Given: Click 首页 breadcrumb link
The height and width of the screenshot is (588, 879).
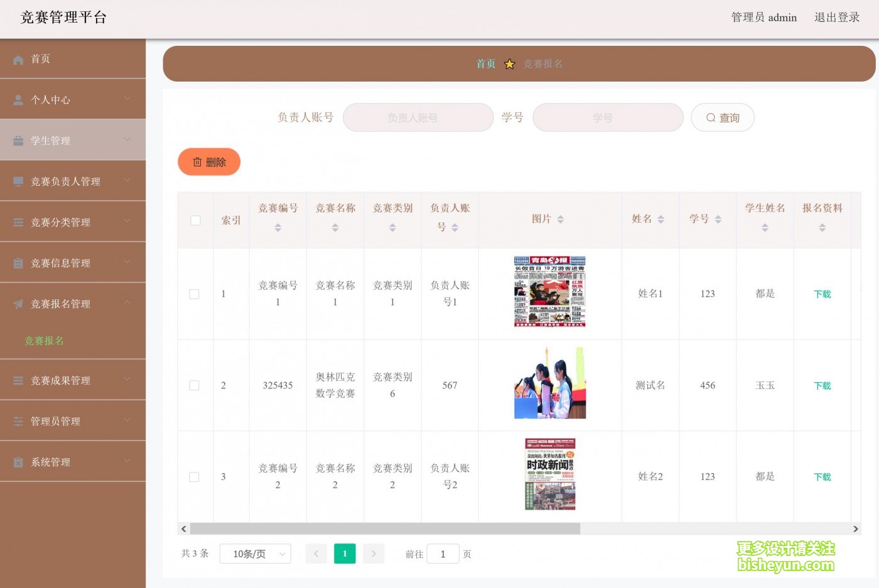Looking at the screenshot, I should click(485, 64).
